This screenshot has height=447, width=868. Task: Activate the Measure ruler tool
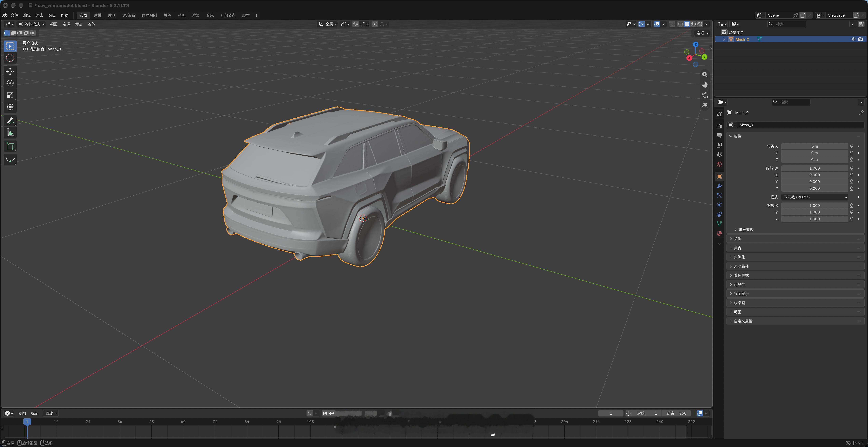click(10, 133)
